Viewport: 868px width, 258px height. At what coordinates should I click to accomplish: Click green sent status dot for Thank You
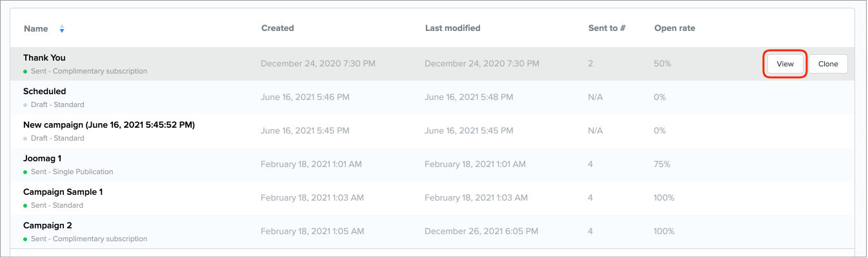click(25, 72)
